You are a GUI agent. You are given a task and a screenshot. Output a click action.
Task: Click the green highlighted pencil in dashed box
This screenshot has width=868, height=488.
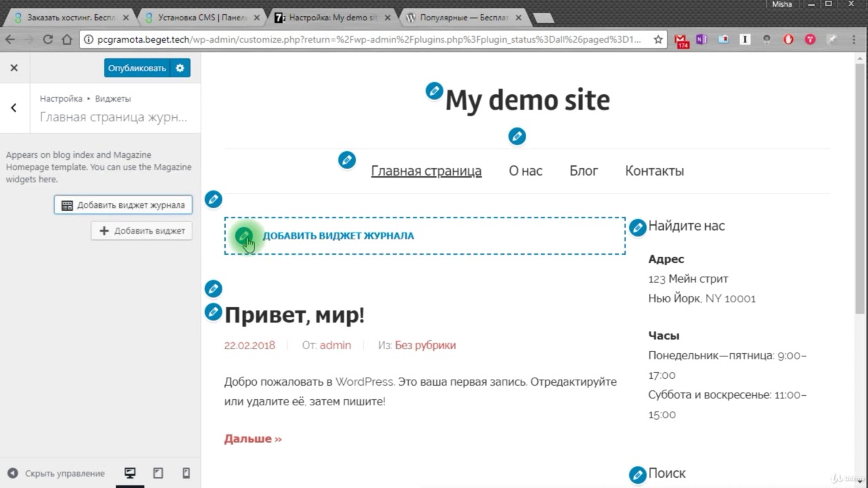pyautogui.click(x=244, y=236)
